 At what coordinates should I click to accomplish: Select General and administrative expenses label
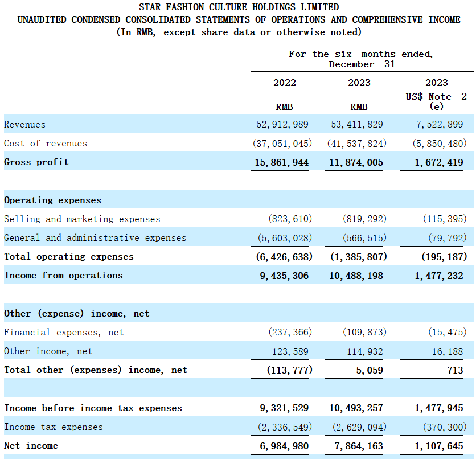click(95, 237)
